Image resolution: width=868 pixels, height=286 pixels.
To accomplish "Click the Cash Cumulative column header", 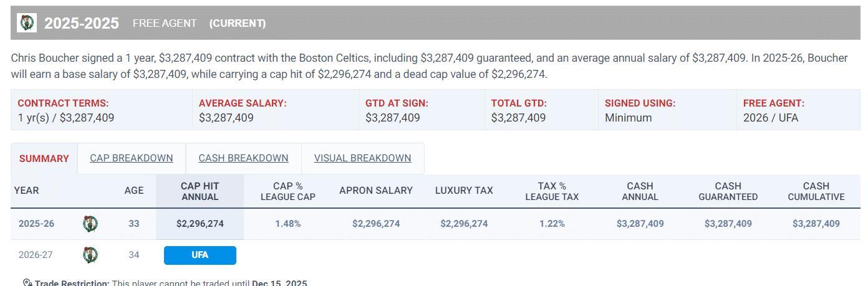I will click(816, 191).
